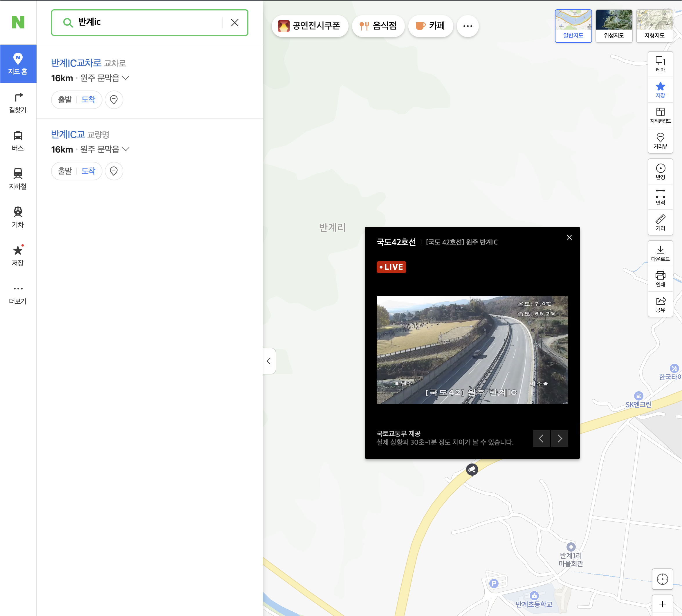Expand address details for 반계IC교차로
Image resolution: width=682 pixels, height=616 pixels.
(126, 78)
